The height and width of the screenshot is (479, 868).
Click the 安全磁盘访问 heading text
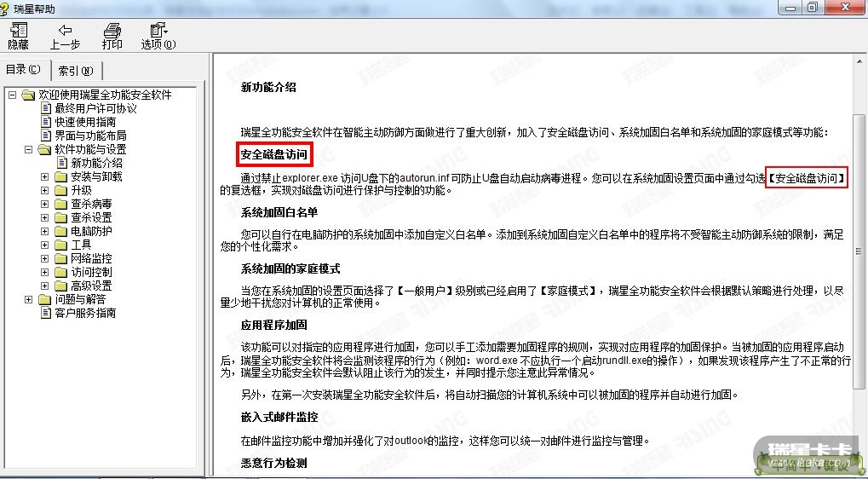point(274,154)
